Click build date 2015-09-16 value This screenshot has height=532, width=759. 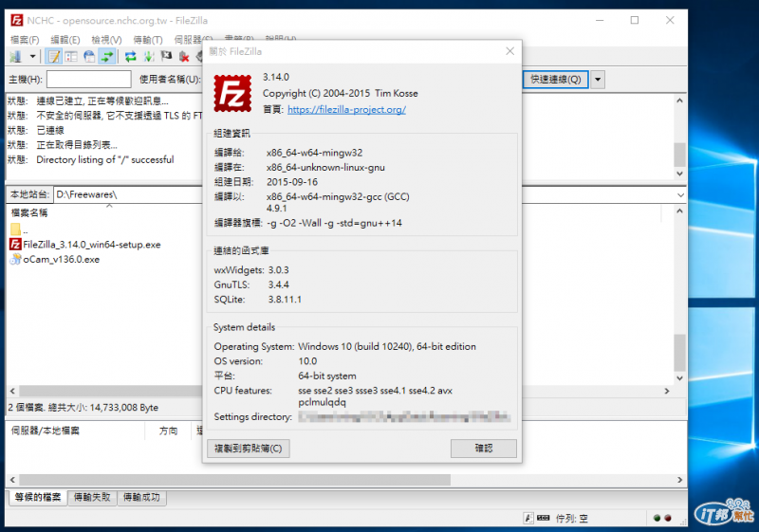coord(292,182)
